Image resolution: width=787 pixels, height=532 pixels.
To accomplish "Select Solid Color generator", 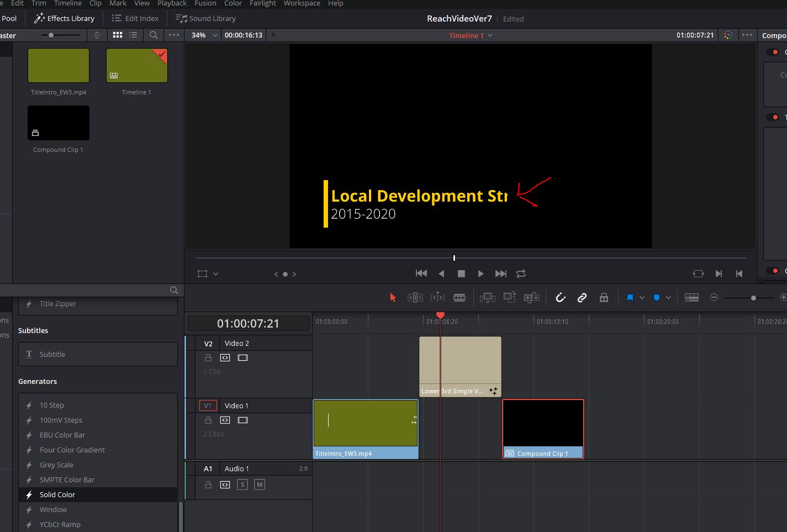I will [98, 494].
